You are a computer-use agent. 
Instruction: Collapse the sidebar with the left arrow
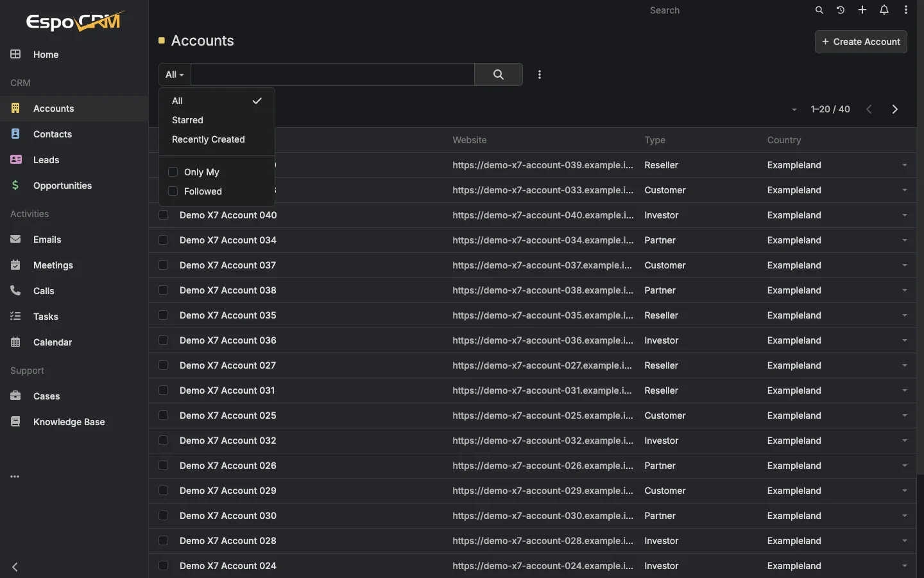(x=15, y=567)
